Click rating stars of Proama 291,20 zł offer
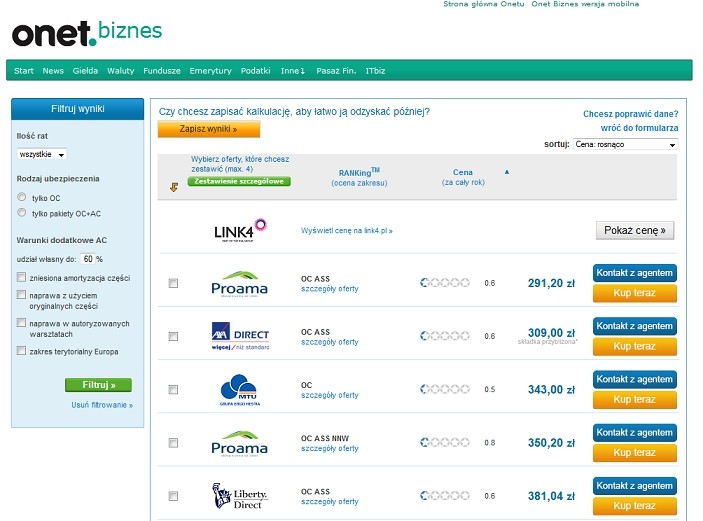The height and width of the screenshot is (521, 703). 445,283
